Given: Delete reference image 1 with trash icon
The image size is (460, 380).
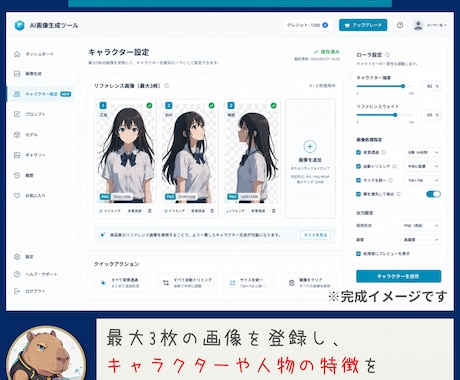Looking at the screenshot, I should pos(150,211).
